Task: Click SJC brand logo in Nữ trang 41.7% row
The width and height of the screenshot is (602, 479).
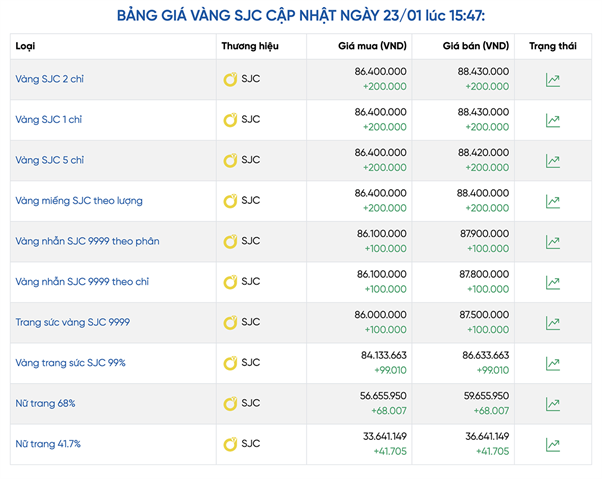Action: [x=230, y=444]
